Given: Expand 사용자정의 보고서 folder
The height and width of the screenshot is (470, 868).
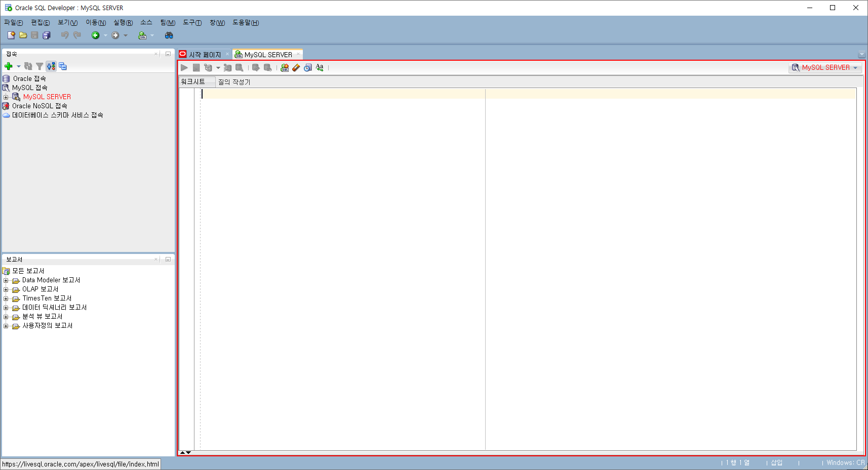Looking at the screenshot, I should click(x=6, y=326).
